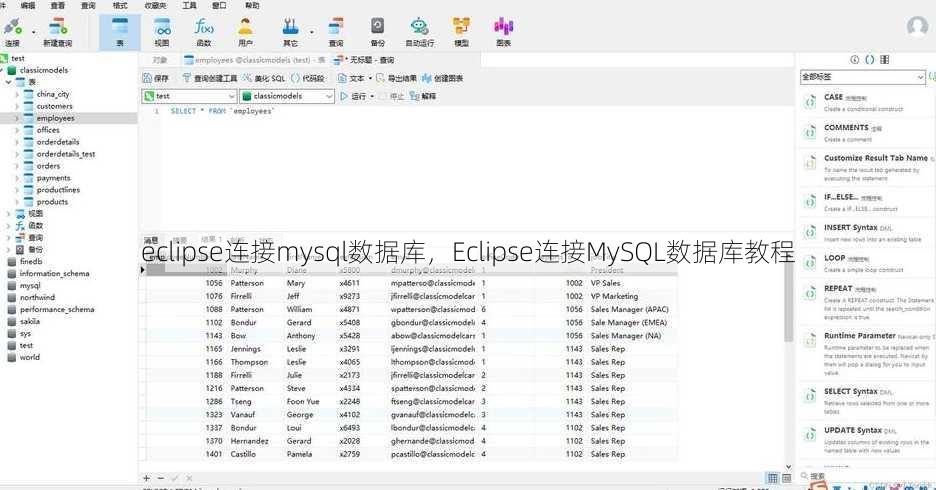Open the database dropdown showing classicmodels

pos(287,96)
